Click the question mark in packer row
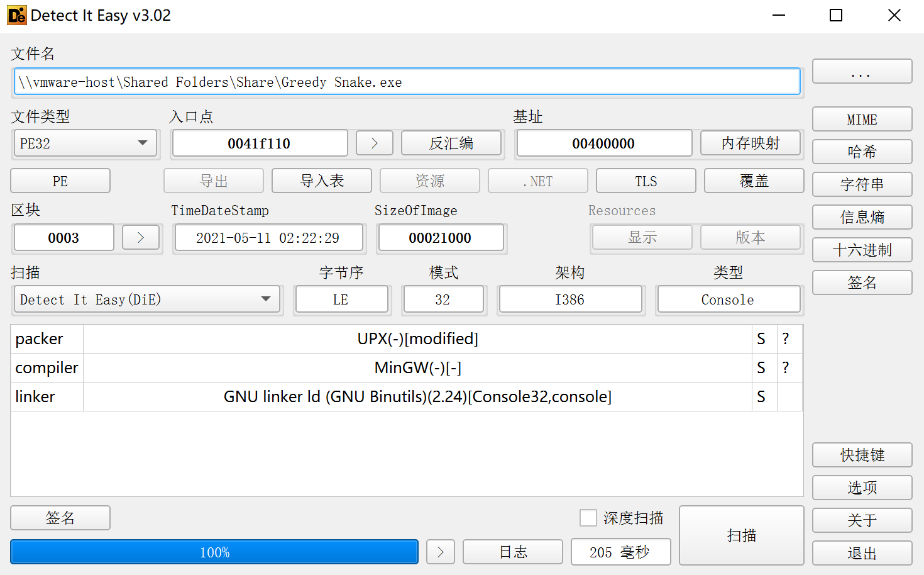The width and height of the screenshot is (924, 575). [x=786, y=339]
